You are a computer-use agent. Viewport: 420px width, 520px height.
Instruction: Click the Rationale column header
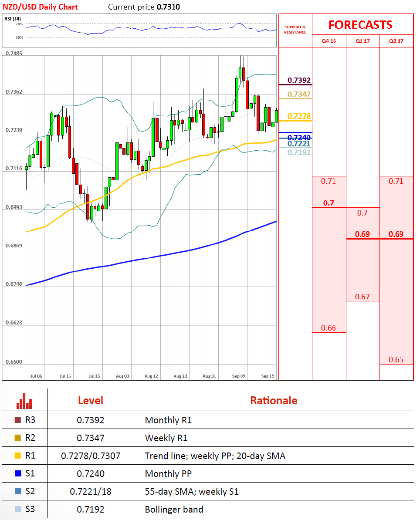pyautogui.click(x=274, y=400)
